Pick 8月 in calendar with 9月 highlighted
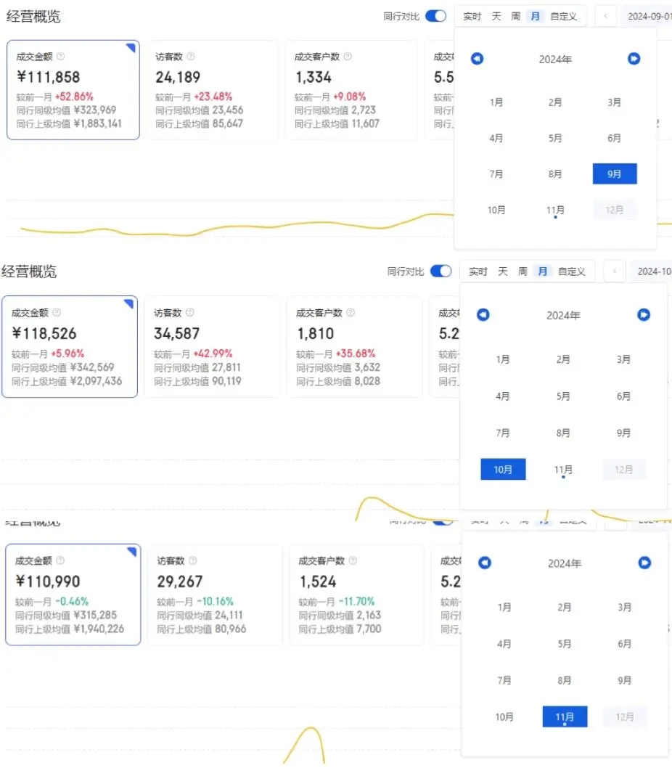This screenshot has width=672, height=784. [555, 174]
